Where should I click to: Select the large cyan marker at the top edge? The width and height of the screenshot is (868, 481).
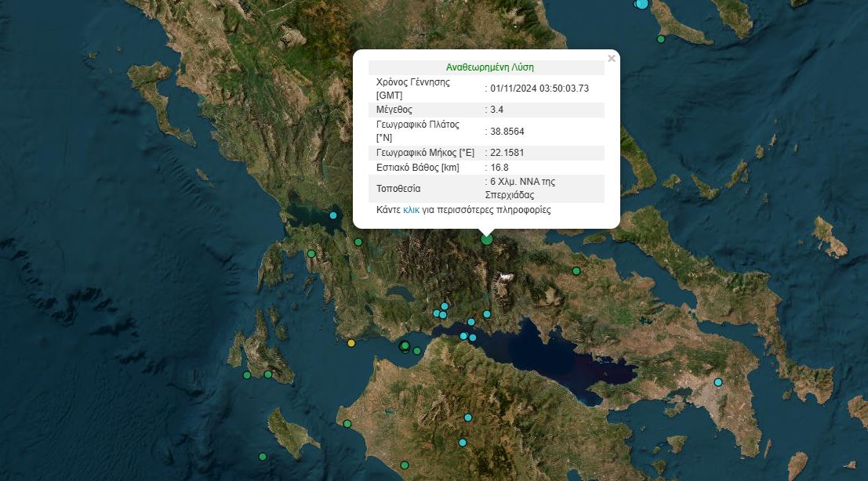[x=642, y=3]
